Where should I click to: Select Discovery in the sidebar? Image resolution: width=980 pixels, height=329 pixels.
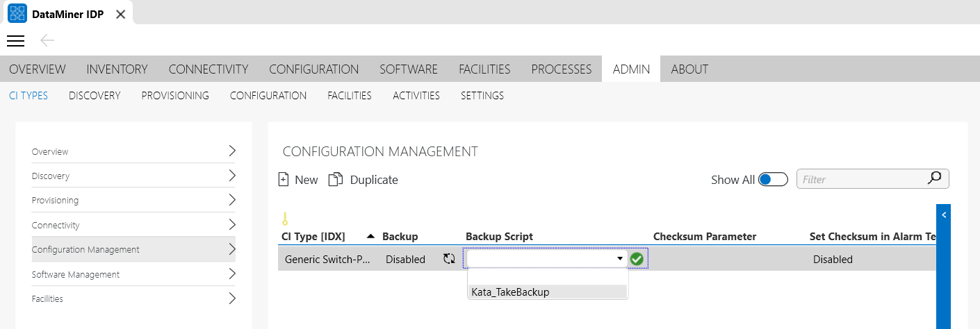pyautogui.click(x=133, y=176)
